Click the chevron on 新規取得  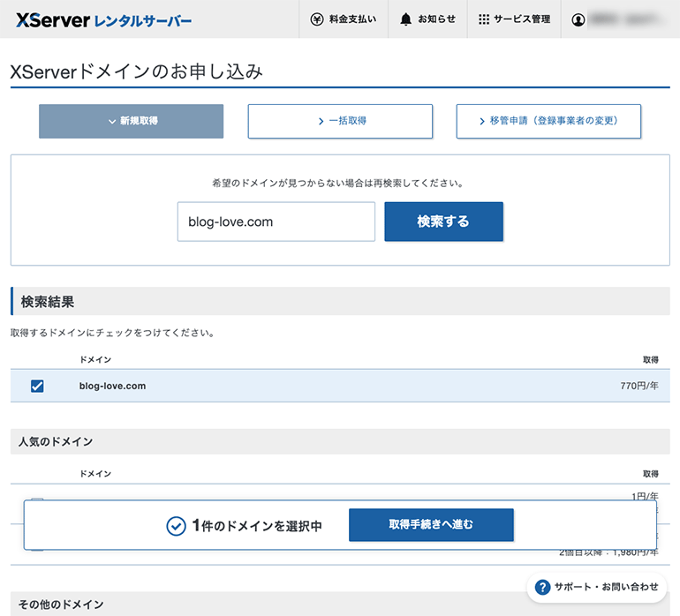[x=112, y=122]
